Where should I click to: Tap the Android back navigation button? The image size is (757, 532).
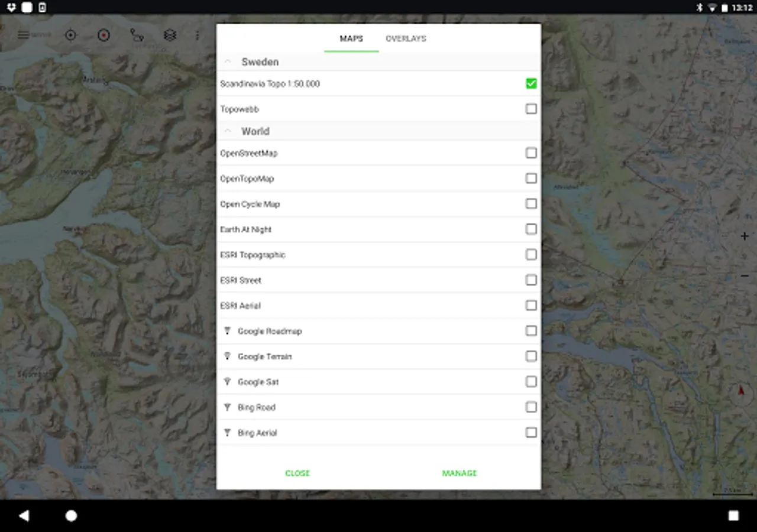coord(24,515)
